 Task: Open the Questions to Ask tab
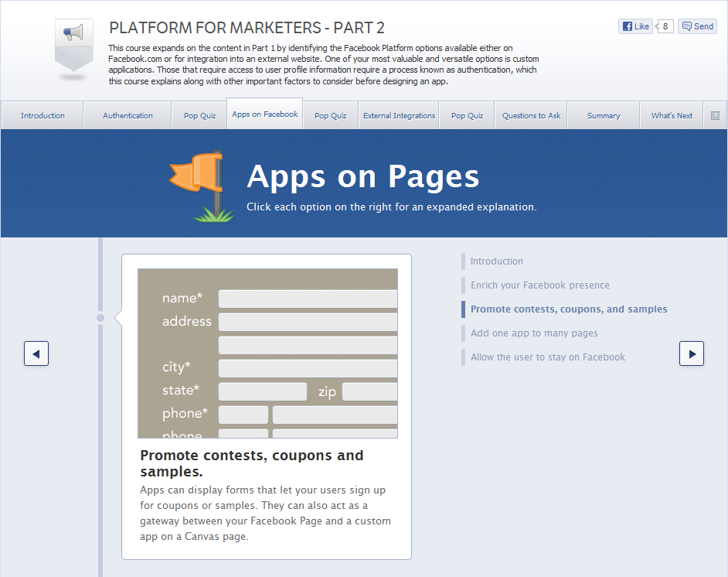[x=531, y=115]
